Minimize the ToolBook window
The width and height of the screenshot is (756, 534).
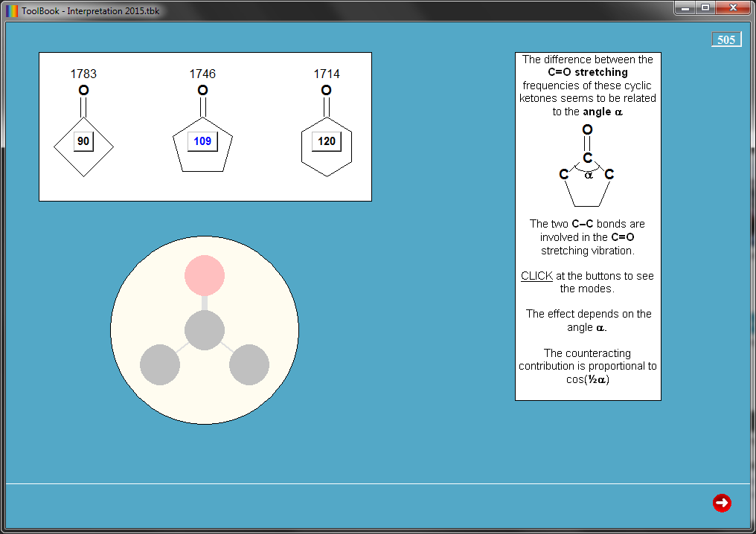pos(685,7)
